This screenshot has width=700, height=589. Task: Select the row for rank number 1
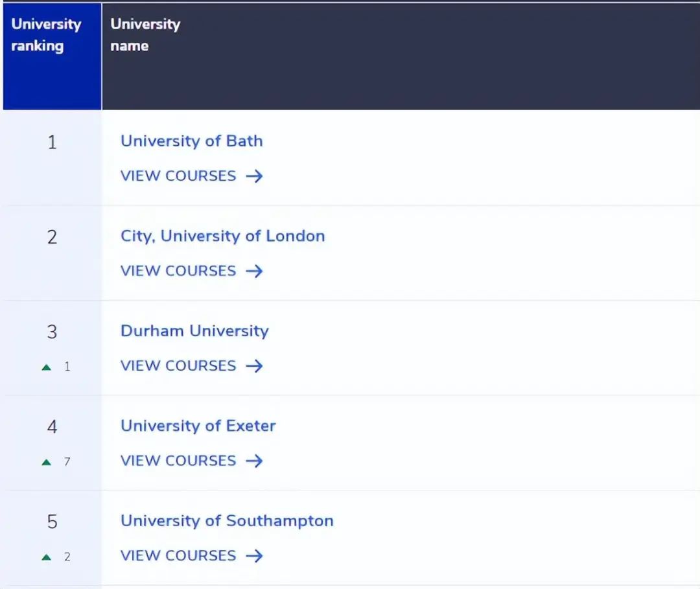pos(52,142)
